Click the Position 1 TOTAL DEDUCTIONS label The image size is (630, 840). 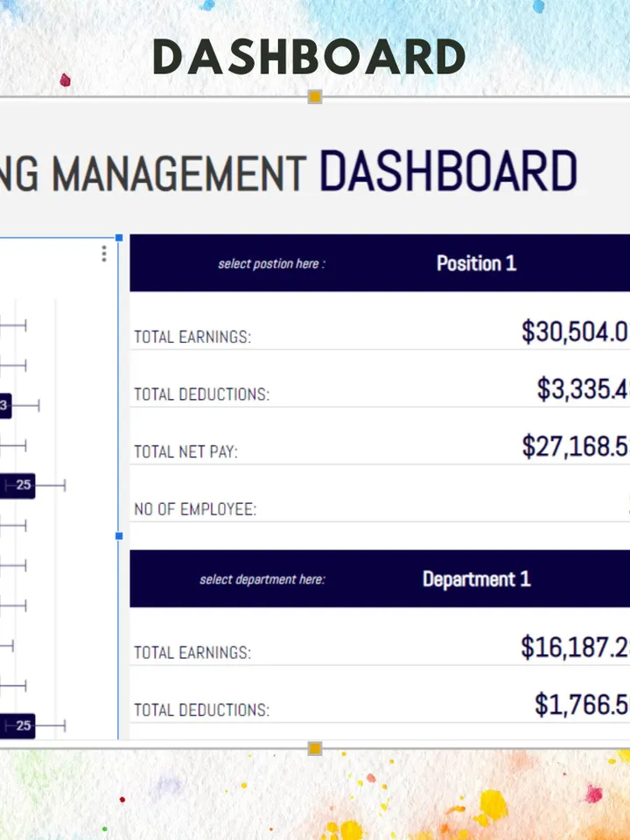tap(201, 395)
